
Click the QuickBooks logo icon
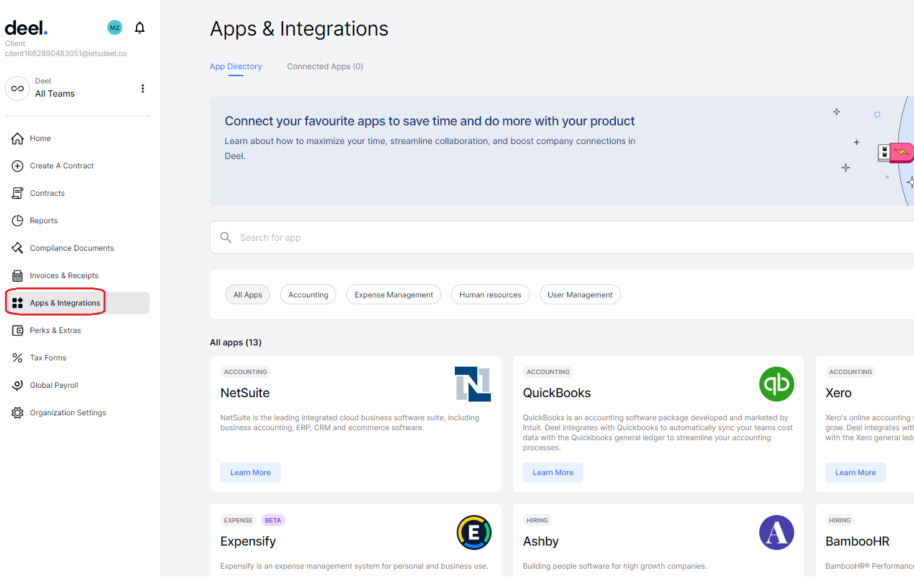tap(776, 384)
